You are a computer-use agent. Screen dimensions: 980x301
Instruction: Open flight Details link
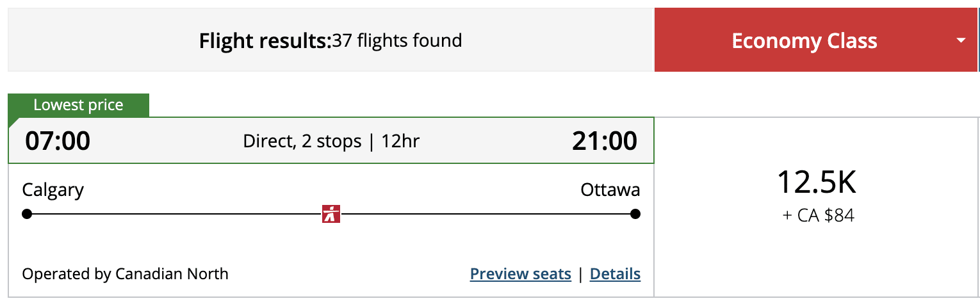(x=615, y=274)
